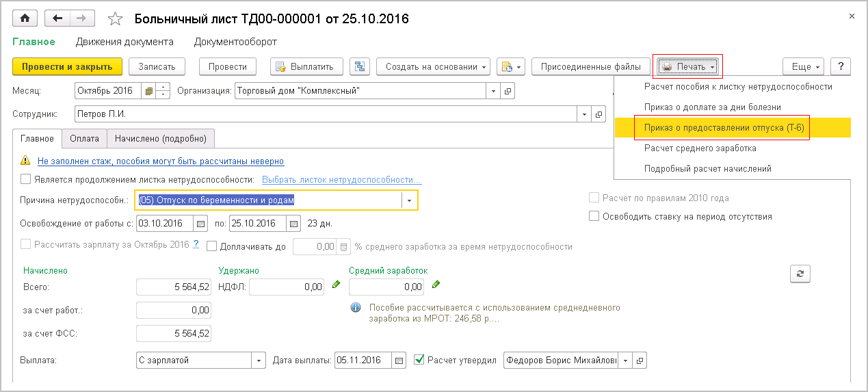
Task: Choose Приказ о предоставлении отпуска (Т-6)
Action: (724, 128)
